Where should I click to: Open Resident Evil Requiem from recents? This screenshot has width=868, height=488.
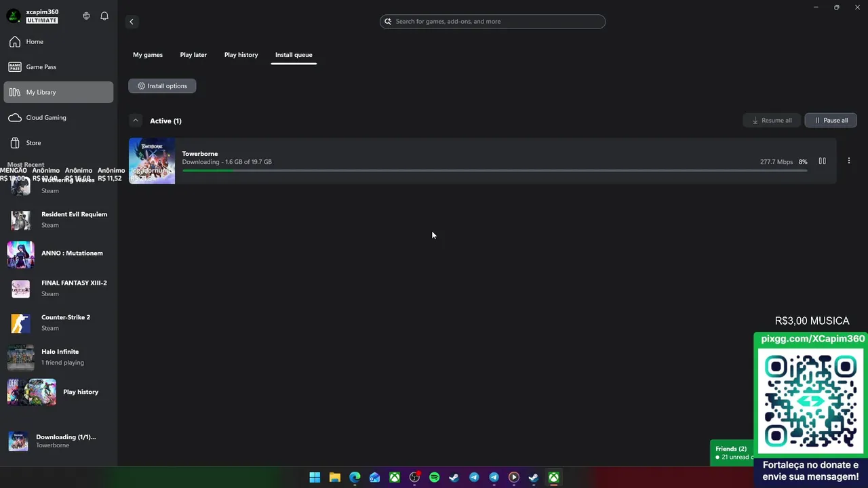(58, 220)
